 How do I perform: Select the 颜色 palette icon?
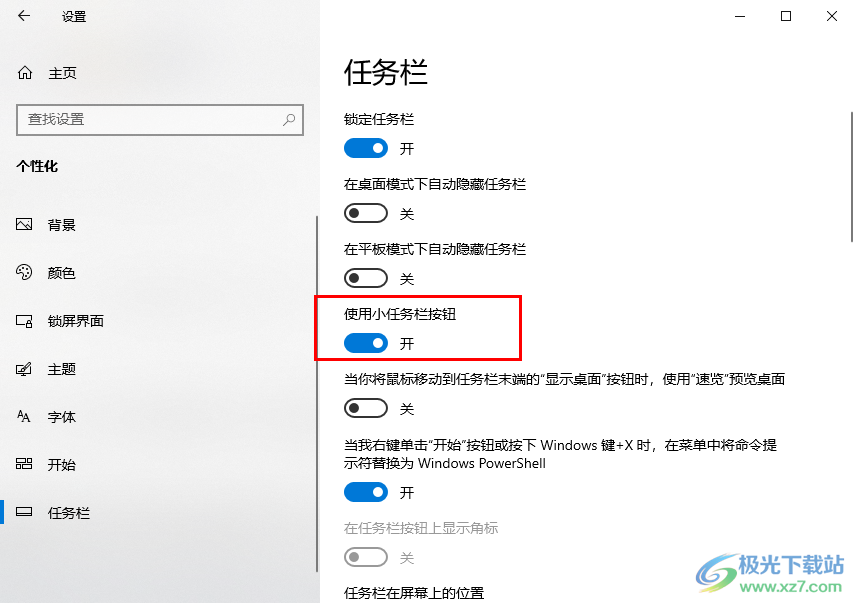pyautogui.click(x=24, y=272)
